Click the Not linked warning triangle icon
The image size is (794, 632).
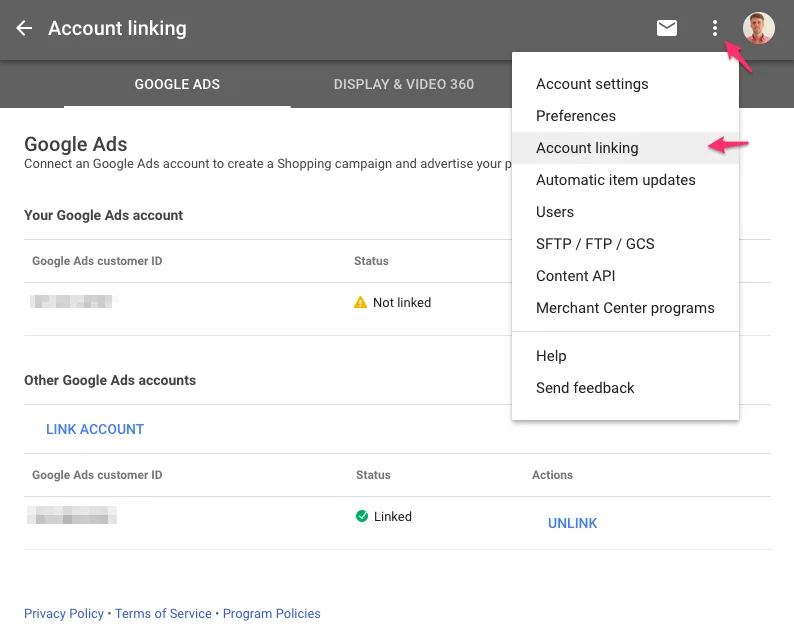point(360,302)
